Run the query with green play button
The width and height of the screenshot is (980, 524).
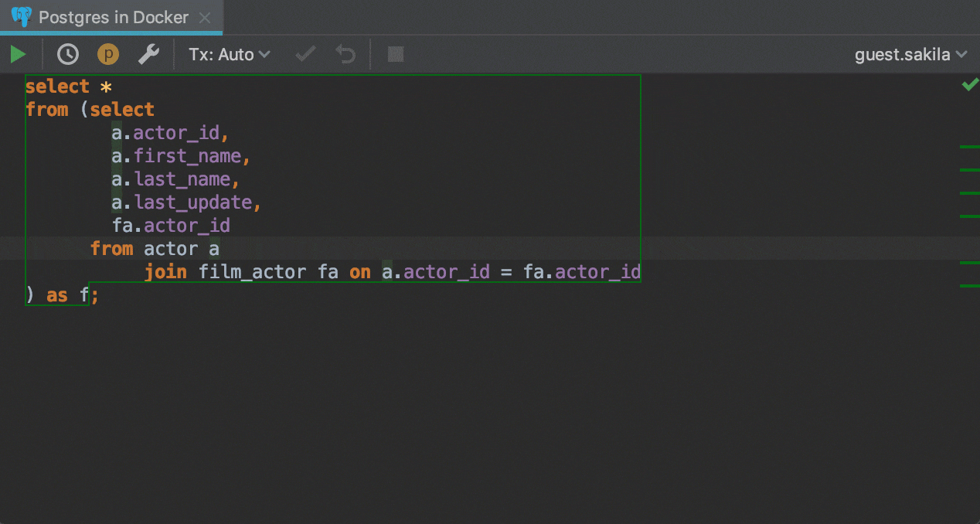tap(18, 54)
